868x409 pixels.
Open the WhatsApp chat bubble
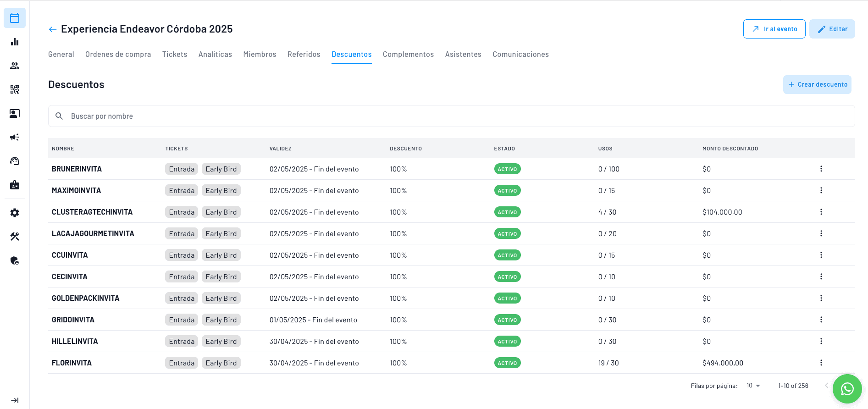pos(847,389)
